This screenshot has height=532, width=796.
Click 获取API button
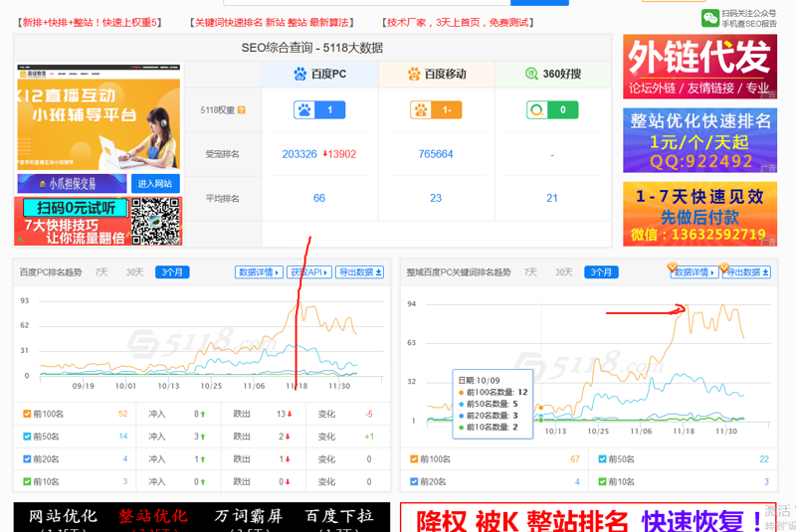tap(309, 272)
